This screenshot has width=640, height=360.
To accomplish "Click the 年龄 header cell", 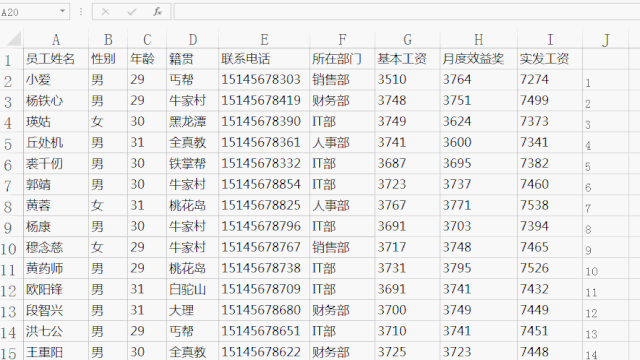I will pos(147,59).
